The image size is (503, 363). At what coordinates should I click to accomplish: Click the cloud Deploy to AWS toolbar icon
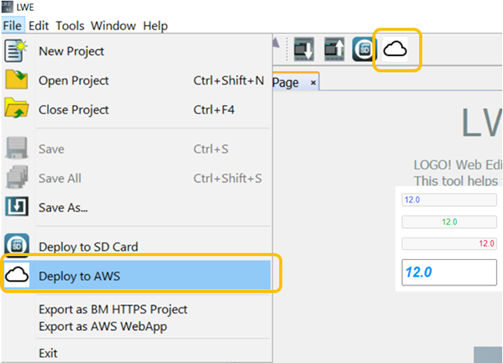click(x=395, y=49)
